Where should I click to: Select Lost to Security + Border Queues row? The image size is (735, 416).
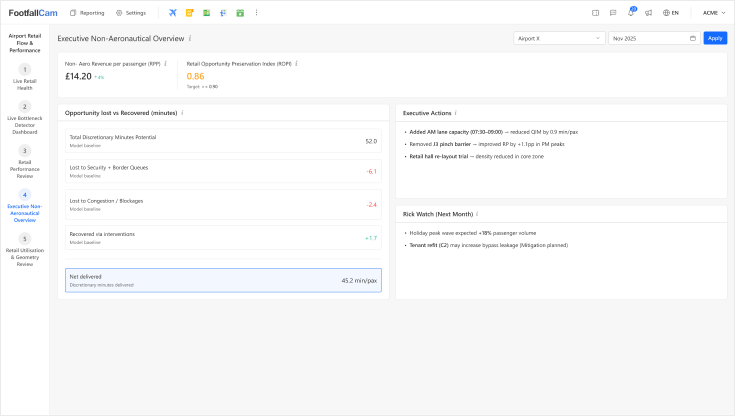(x=223, y=171)
